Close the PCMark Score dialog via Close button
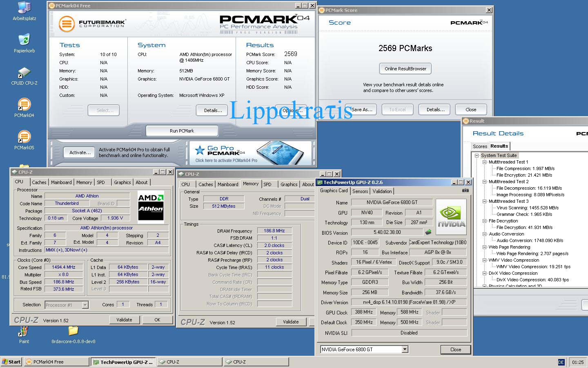This screenshot has width=588, height=368. click(x=471, y=110)
